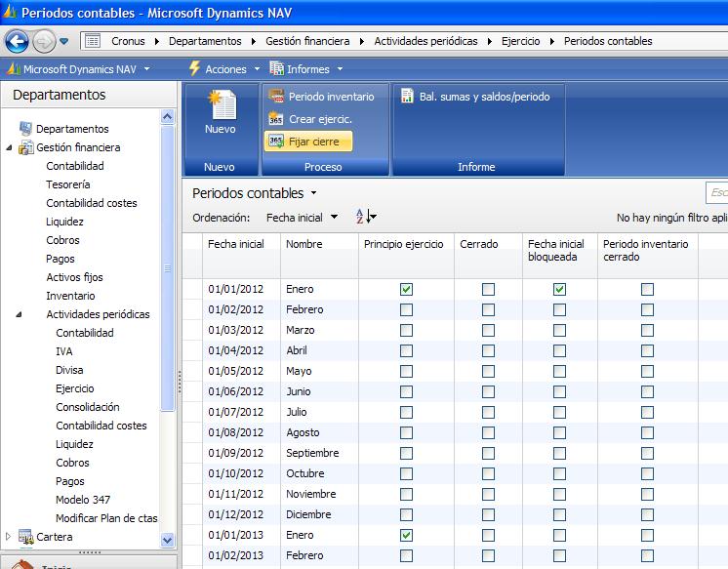Click Ejercicio in the breadcrumb
Screen dimensions: 728x569
pos(520,41)
